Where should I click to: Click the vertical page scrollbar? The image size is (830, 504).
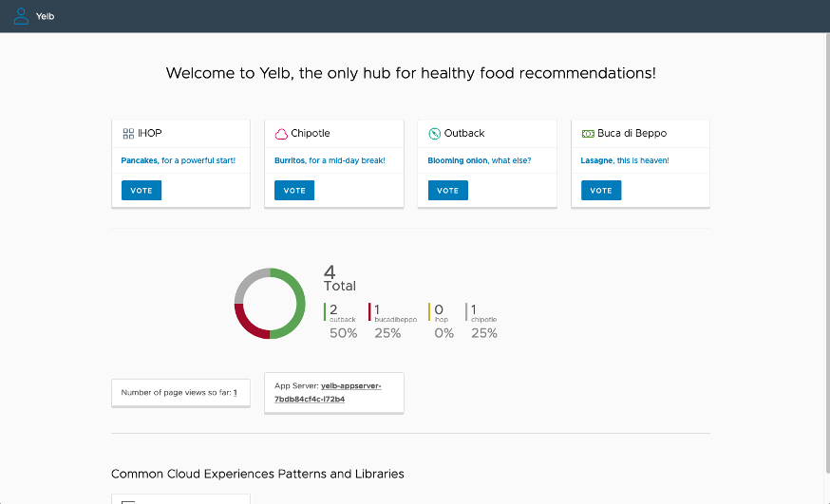point(827,253)
